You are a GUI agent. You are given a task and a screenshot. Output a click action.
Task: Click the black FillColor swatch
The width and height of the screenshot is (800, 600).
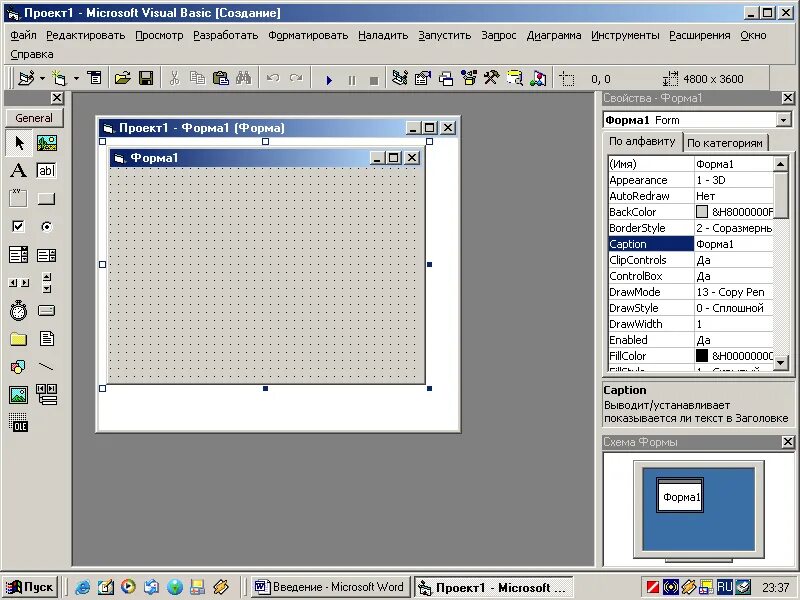(702, 356)
